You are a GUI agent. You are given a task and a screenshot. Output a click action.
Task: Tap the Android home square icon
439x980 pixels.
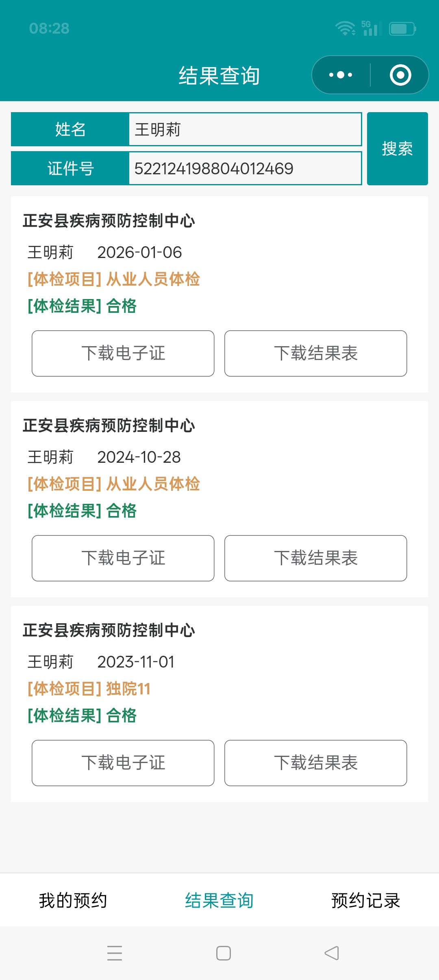coord(223,953)
